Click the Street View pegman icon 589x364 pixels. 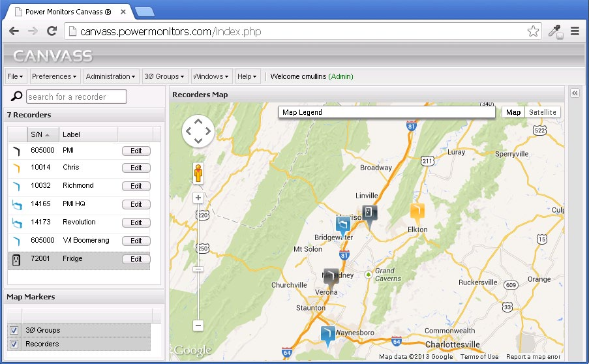click(x=198, y=173)
